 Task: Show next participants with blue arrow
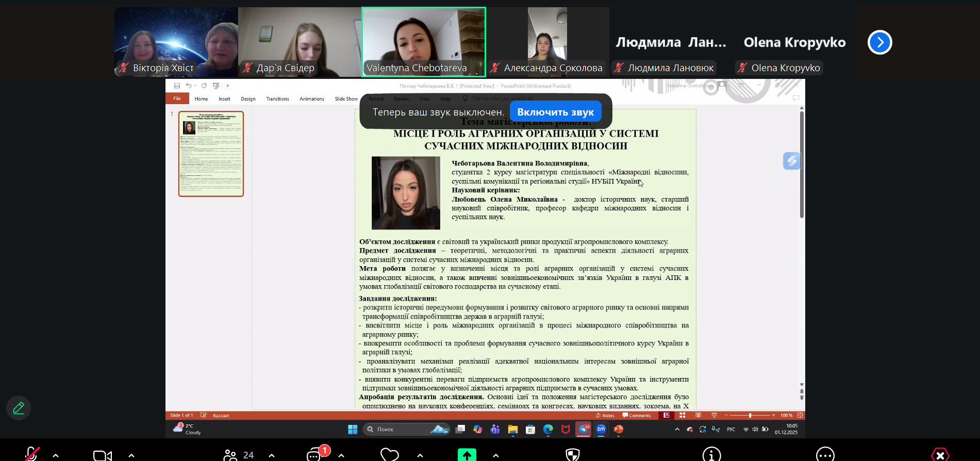pyautogui.click(x=879, y=42)
